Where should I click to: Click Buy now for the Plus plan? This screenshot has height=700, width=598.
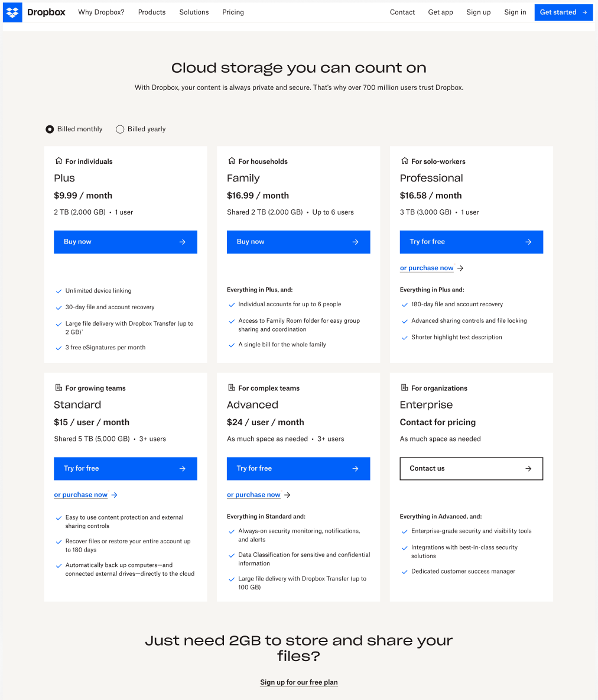point(125,242)
